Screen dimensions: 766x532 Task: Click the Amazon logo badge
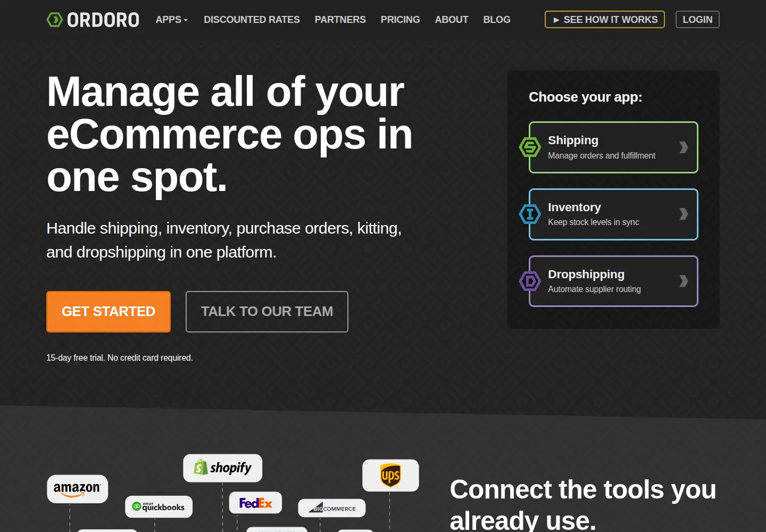(78, 489)
